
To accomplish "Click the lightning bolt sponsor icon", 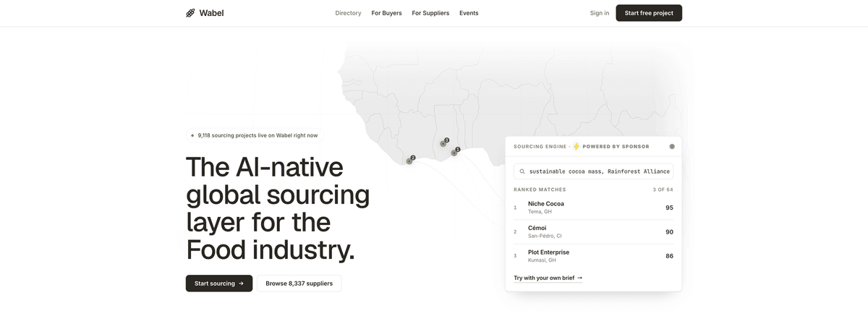I will click(576, 146).
